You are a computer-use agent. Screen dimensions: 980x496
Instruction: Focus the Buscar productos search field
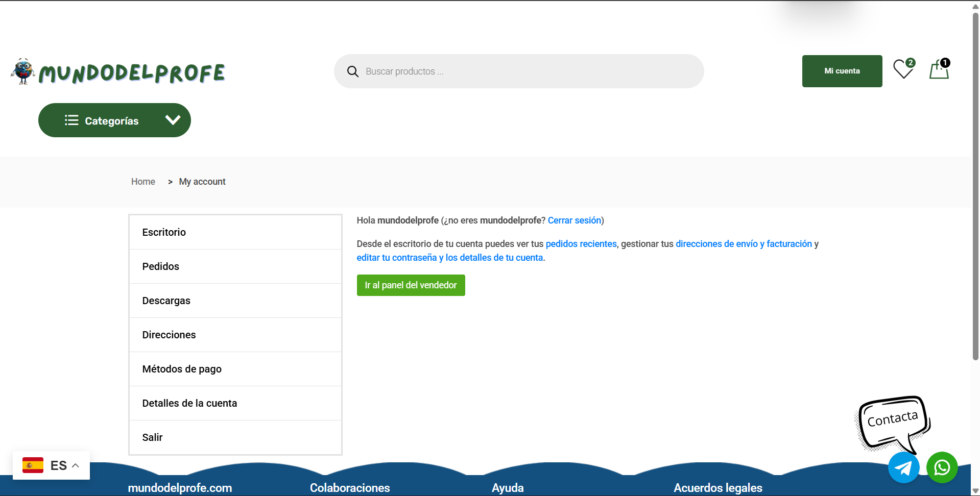(526, 71)
